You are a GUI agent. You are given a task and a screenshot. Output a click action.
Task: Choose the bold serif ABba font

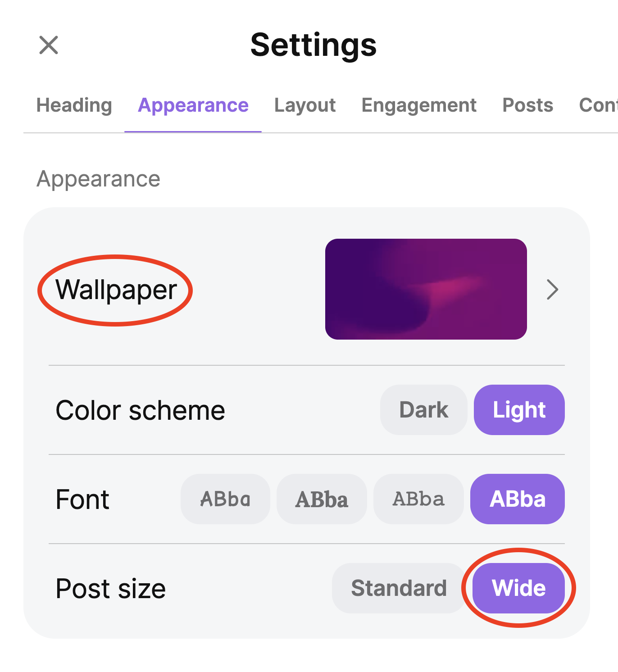(322, 499)
